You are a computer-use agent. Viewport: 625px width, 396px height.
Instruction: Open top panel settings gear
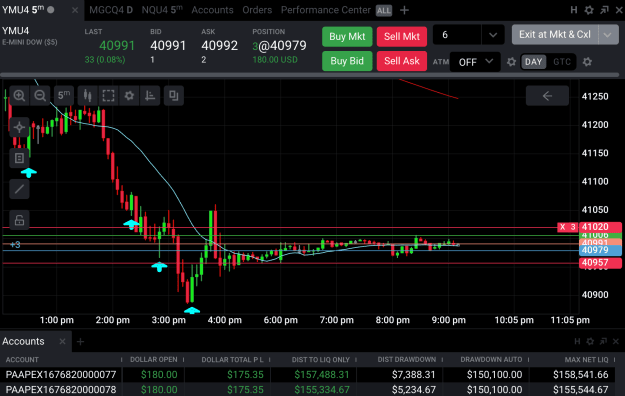589,10
